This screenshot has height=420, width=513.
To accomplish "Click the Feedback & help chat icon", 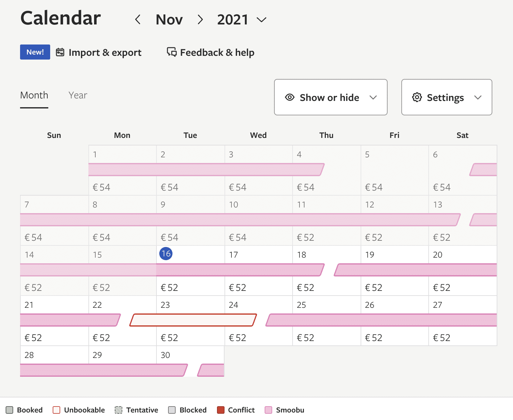I will tap(172, 52).
